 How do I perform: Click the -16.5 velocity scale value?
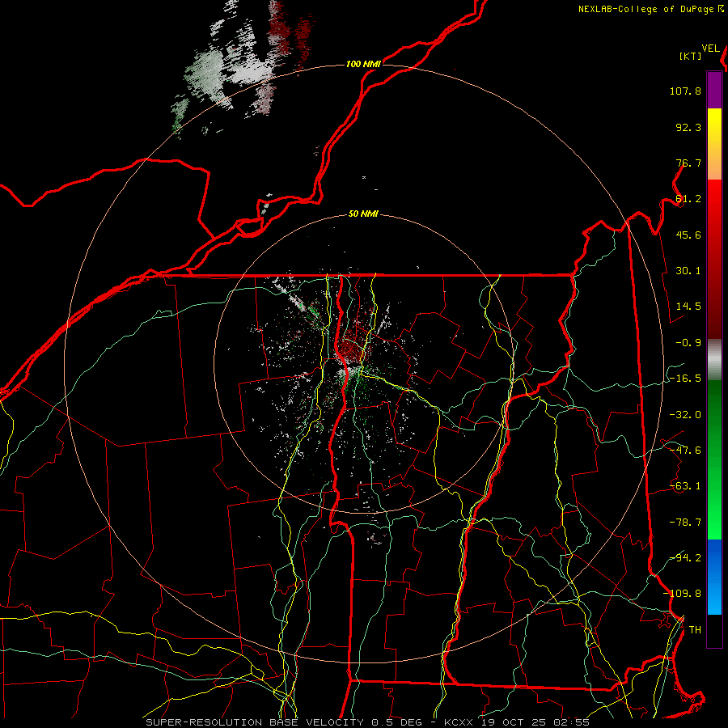[685, 379]
